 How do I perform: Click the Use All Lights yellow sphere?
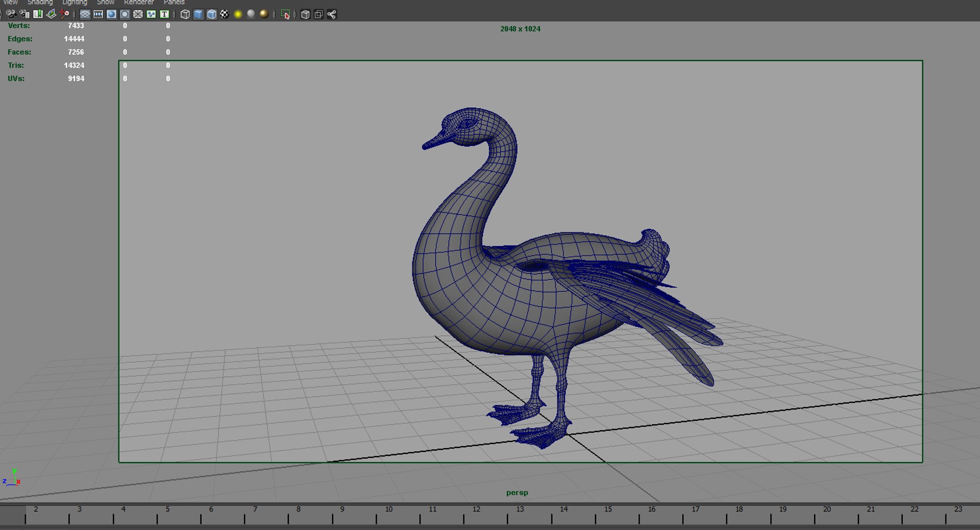238,14
